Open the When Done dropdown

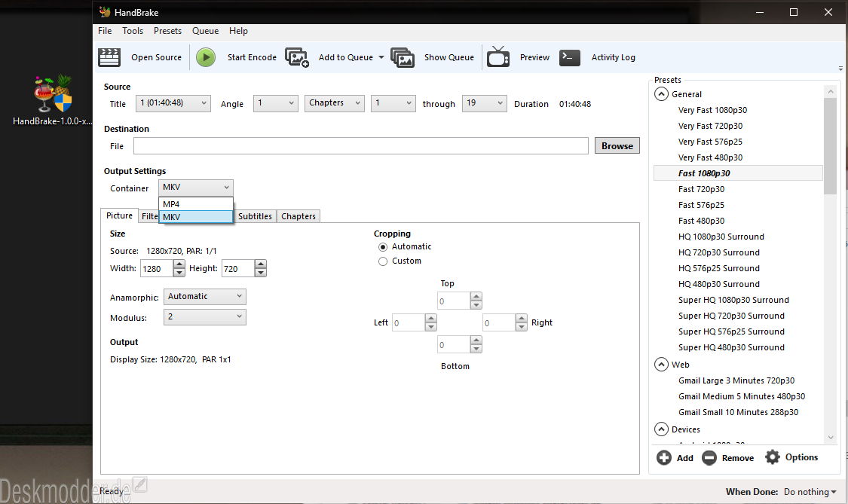coord(810,492)
